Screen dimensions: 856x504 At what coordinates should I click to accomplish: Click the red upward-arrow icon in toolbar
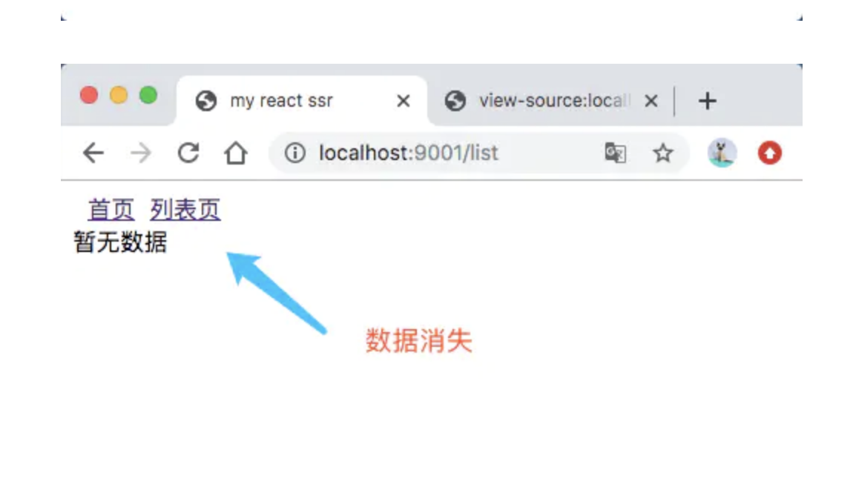pyautogui.click(x=770, y=153)
